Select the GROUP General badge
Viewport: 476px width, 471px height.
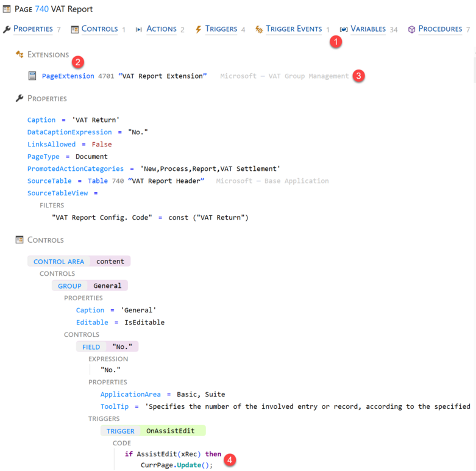90,286
